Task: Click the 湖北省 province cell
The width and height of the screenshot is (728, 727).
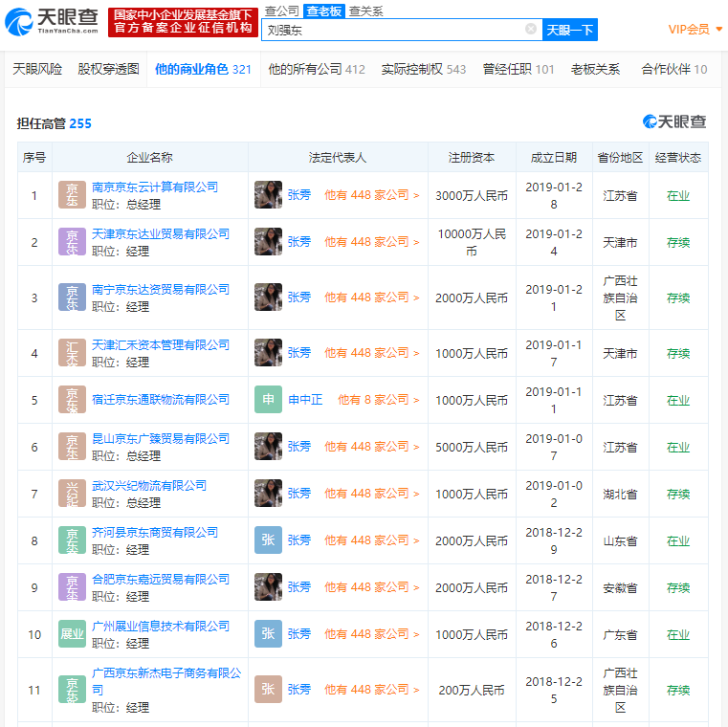Action: click(x=620, y=494)
